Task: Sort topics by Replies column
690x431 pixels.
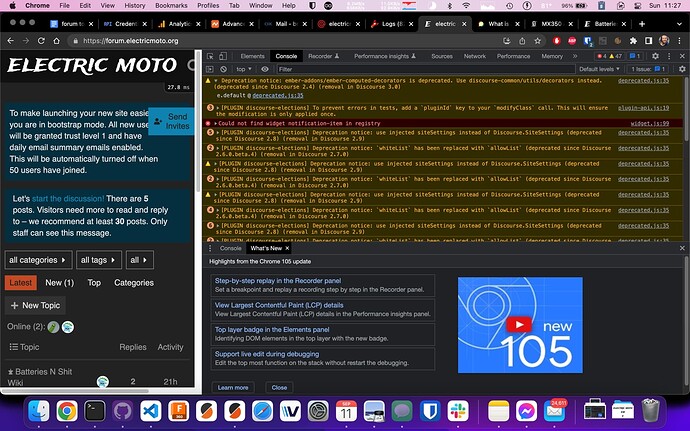Action: (x=132, y=347)
